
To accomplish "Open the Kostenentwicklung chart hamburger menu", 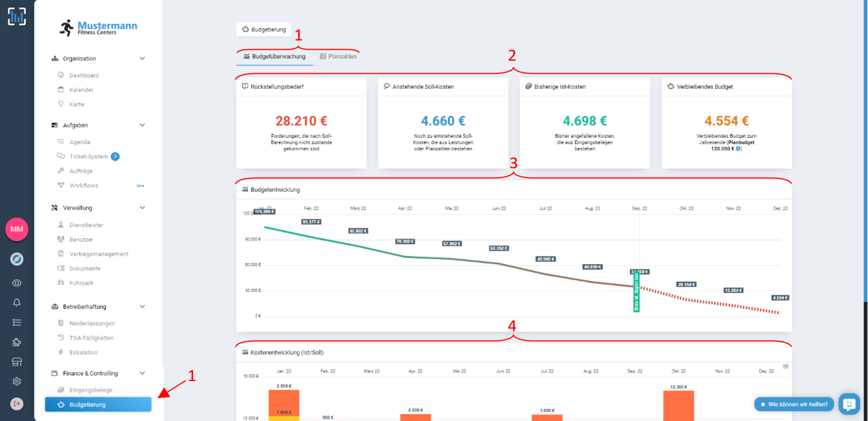I will point(785,366).
